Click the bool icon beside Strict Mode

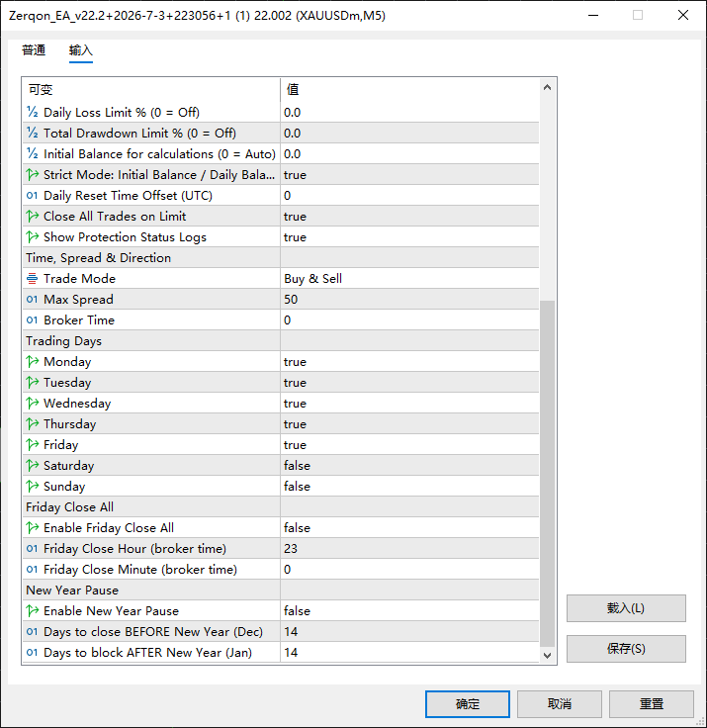point(32,174)
